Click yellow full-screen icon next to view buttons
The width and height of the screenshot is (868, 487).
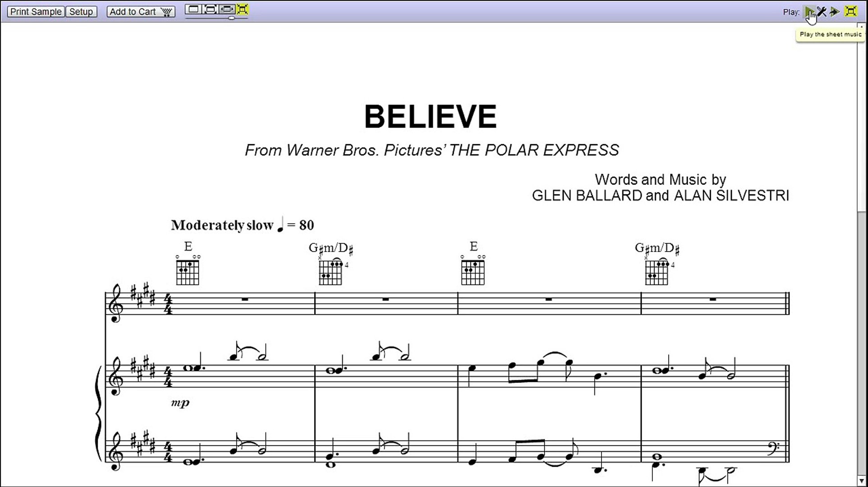tap(243, 9)
